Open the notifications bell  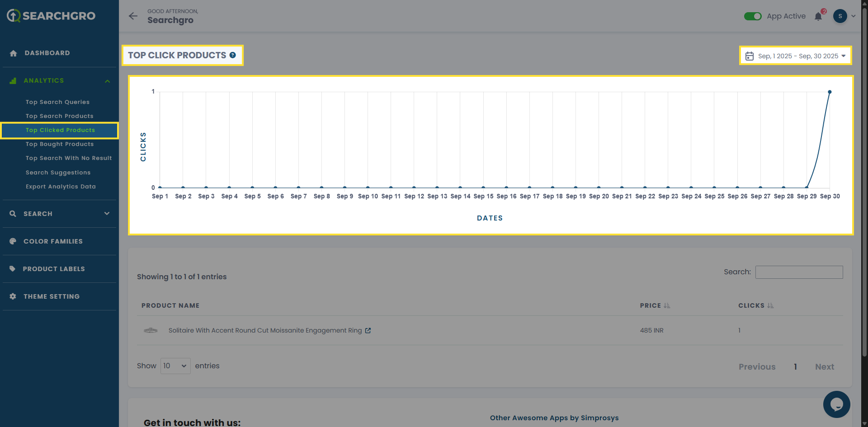(818, 17)
